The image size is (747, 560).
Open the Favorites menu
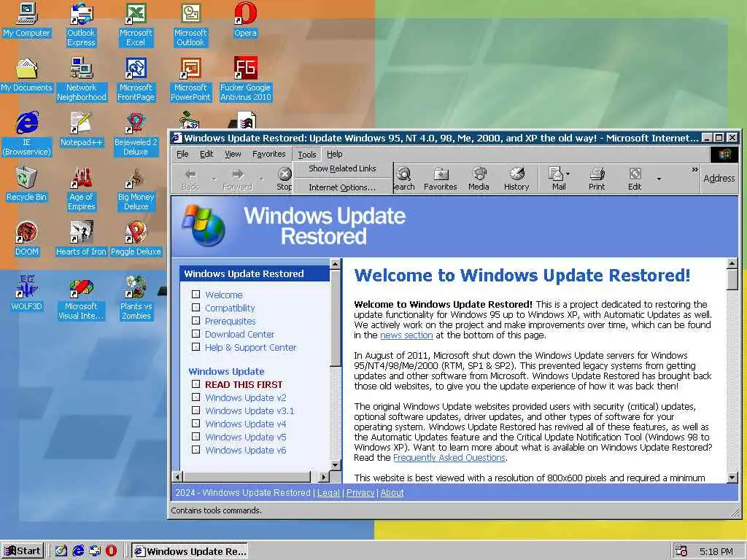point(268,155)
